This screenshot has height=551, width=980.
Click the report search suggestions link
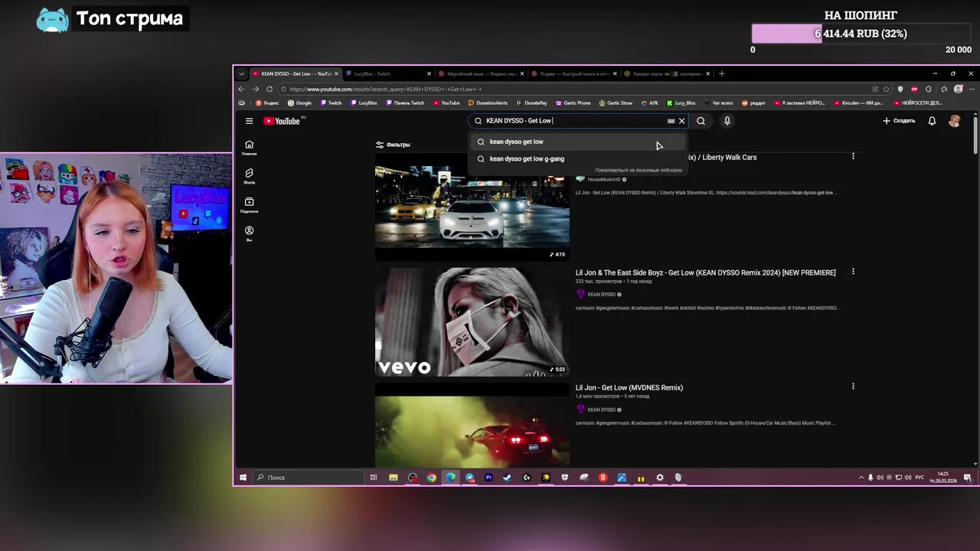[x=639, y=170]
